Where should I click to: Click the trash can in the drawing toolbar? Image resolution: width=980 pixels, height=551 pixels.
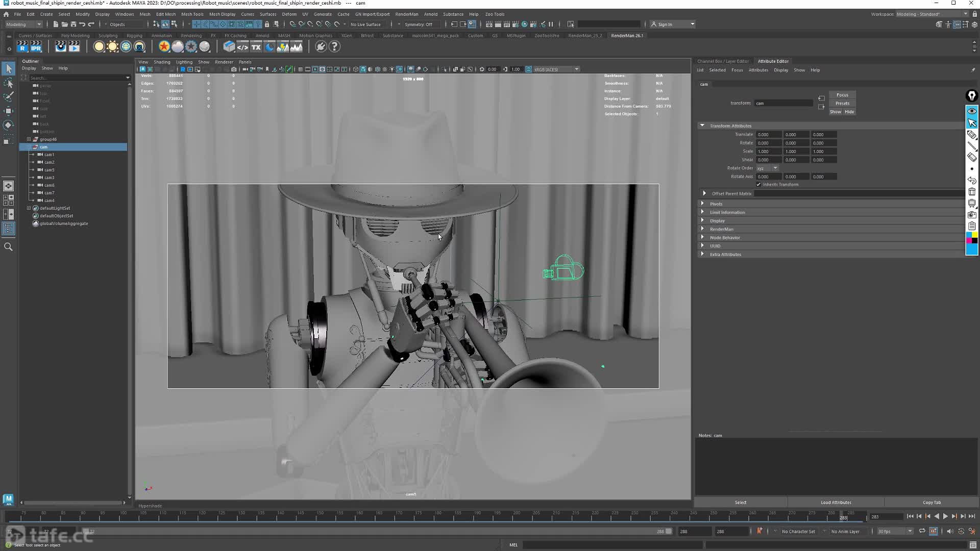tap(972, 192)
